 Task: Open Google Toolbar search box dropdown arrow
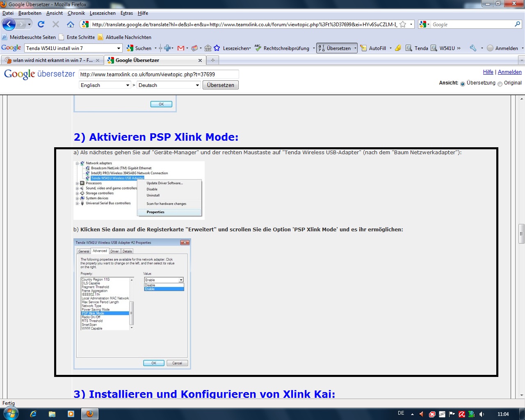pos(119,48)
